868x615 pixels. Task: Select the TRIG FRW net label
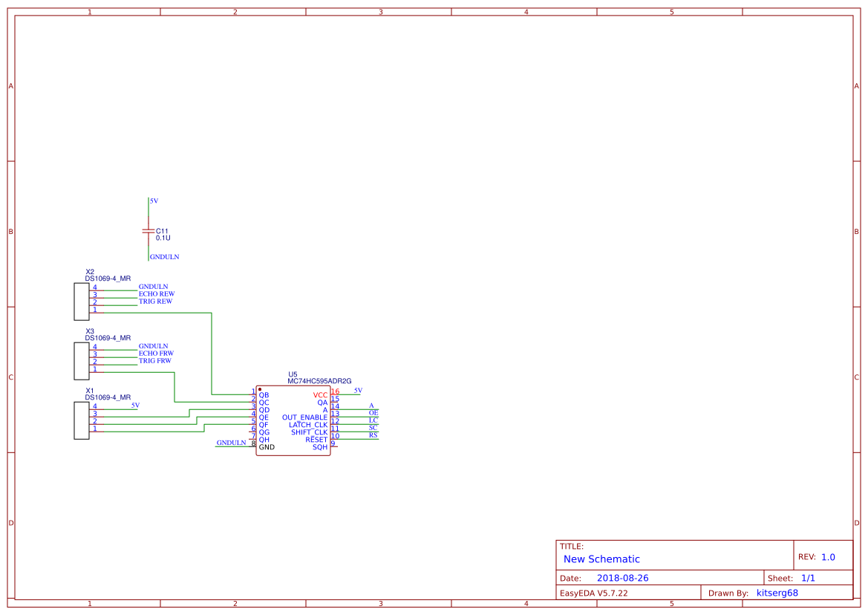tap(155, 360)
